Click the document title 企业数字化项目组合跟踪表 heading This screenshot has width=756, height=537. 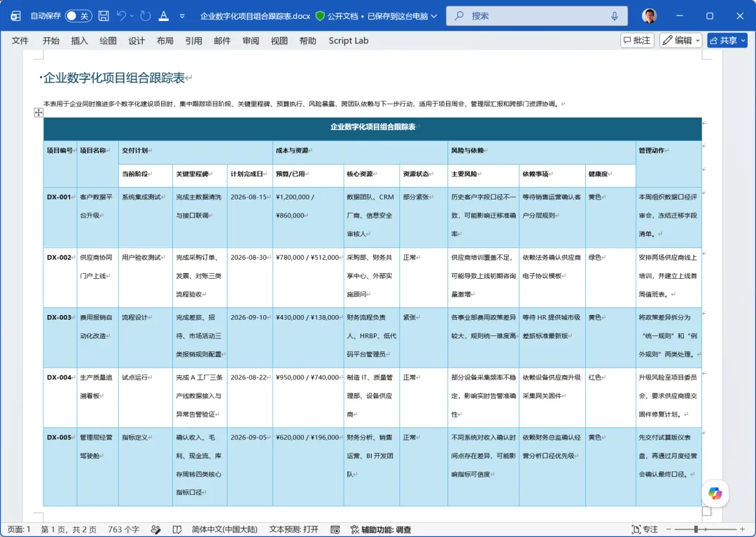pos(114,78)
